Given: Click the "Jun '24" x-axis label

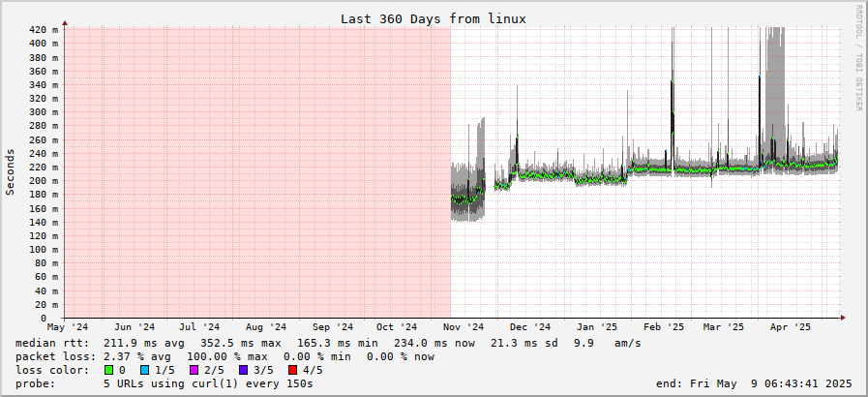Looking at the screenshot, I should click(134, 327).
